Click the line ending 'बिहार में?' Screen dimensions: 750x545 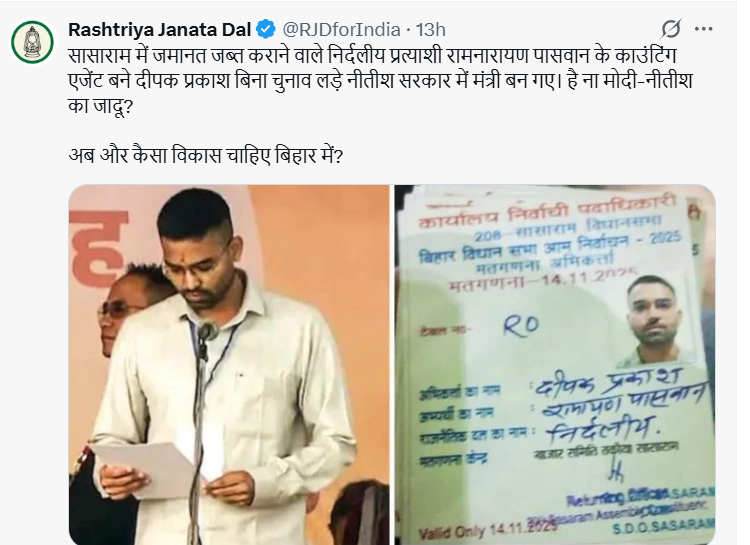tap(206, 156)
